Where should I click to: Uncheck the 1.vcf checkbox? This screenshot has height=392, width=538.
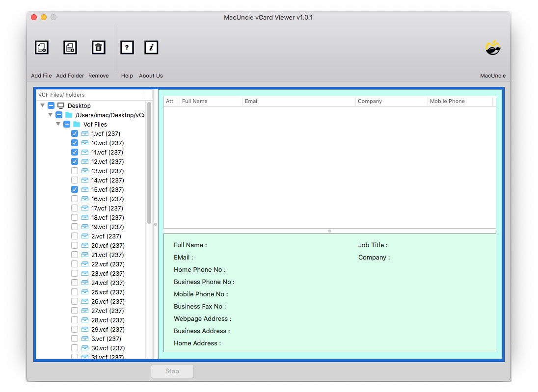coord(75,133)
